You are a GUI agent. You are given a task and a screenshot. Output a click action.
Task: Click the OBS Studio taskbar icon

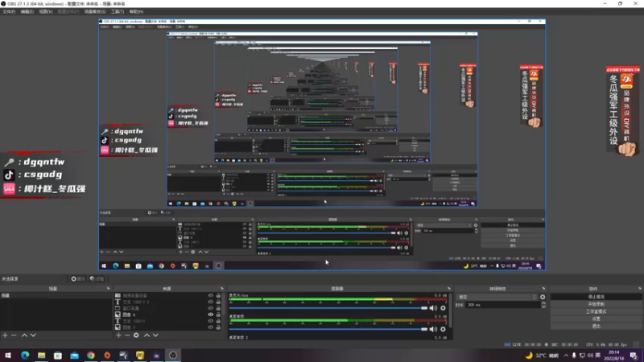point(173,355)
